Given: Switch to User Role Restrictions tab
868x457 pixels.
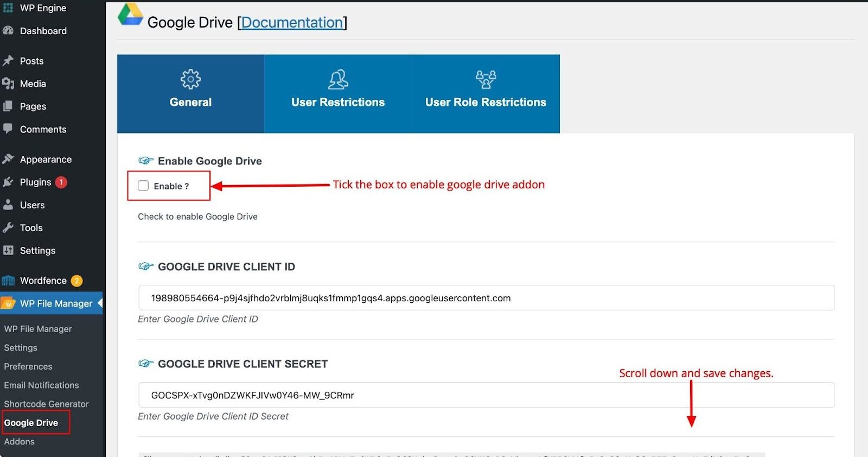Looking at the screenshot, I should coord(486,93).
